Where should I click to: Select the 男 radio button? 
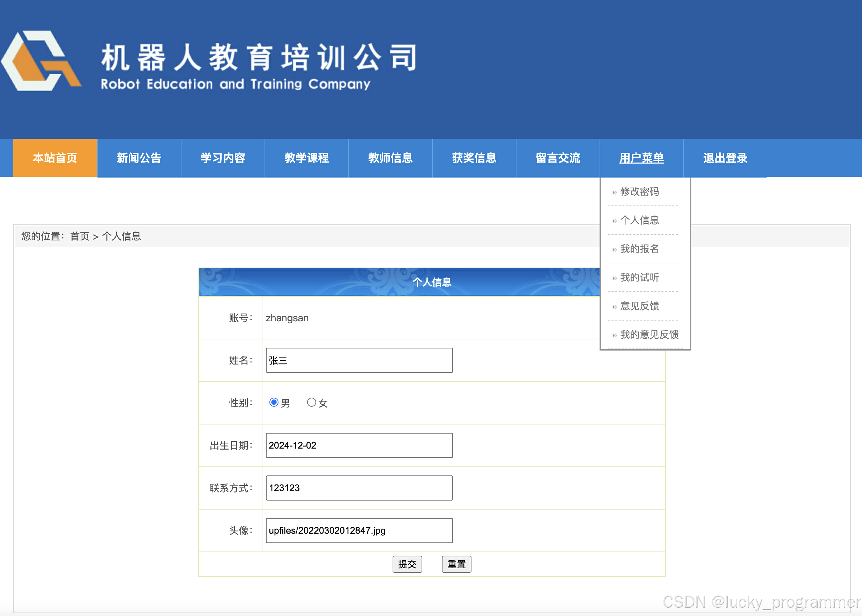(x=274, y=402)
